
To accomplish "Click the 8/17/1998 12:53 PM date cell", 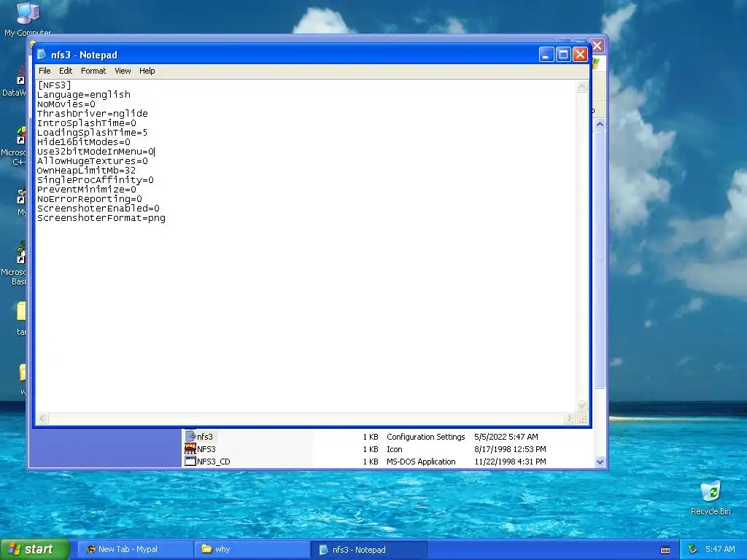I will coord(510,449).
